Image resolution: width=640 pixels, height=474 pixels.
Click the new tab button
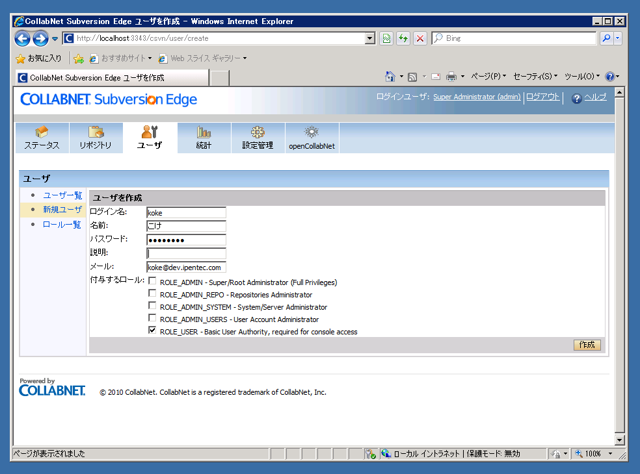point(220,78)
